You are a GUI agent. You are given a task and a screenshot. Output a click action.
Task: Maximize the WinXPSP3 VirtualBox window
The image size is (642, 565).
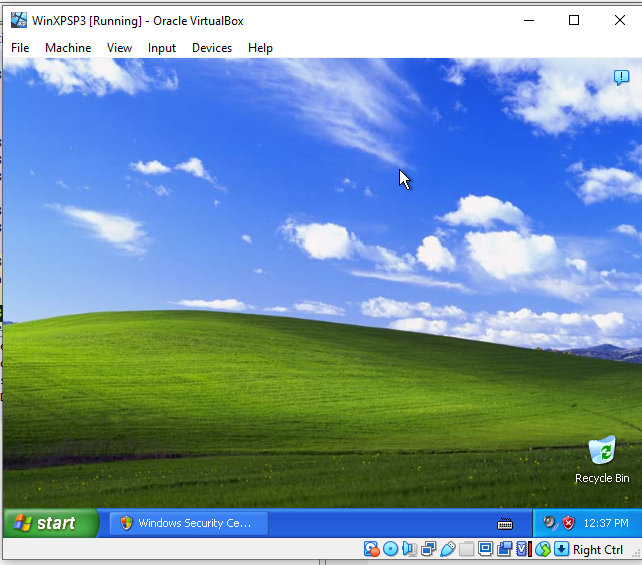coord(574,20)
